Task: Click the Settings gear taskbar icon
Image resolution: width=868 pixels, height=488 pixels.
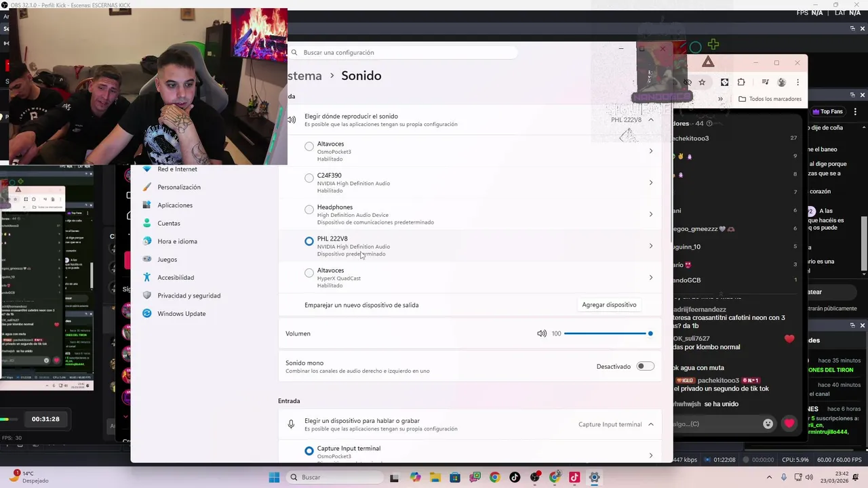Action: [594, 477]
